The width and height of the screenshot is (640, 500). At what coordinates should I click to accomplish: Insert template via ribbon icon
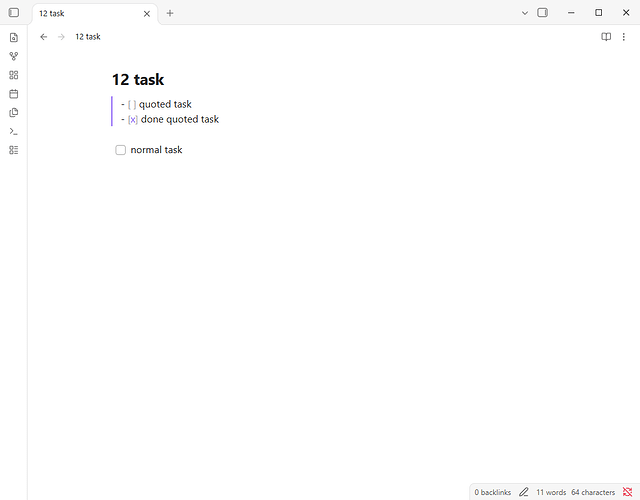[x=14, y=113]
